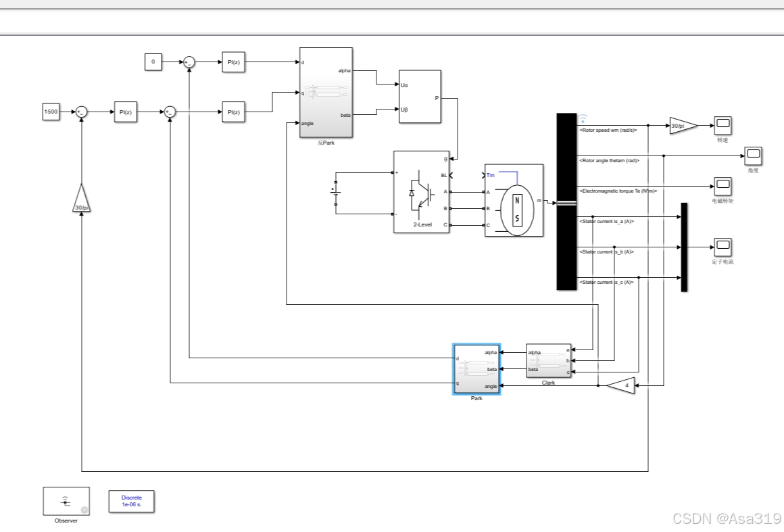Click the PMSM motor block
This screenshot has width=784, height=532.
click(514, 201)
